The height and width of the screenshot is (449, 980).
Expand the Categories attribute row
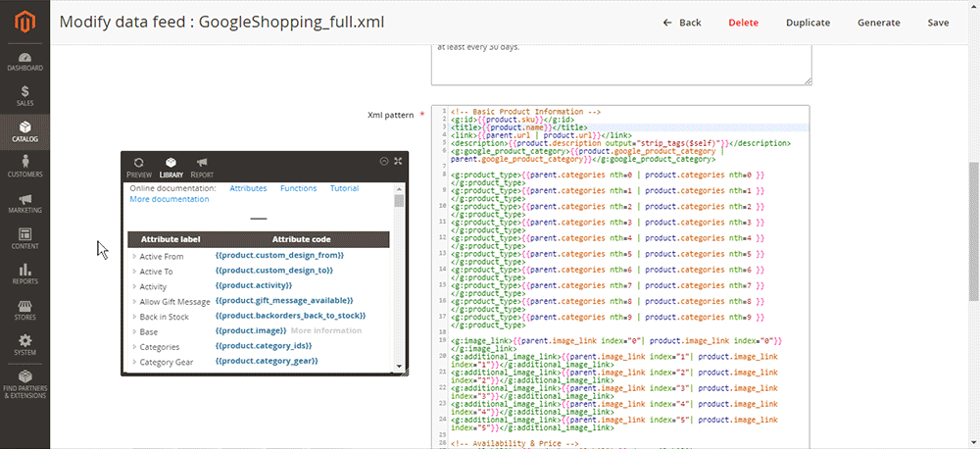tap(135, 347)
